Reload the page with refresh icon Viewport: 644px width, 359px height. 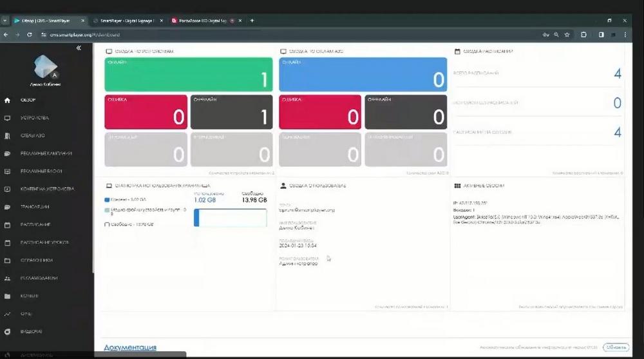(30, 35)
